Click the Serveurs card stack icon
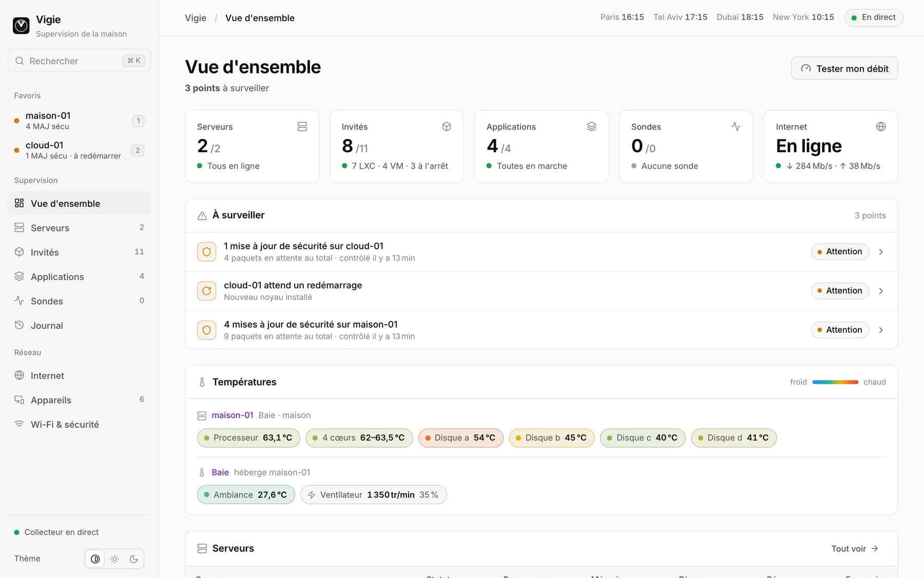The width and height of the screenshot is (924, 578). click(x=302, y=126)
